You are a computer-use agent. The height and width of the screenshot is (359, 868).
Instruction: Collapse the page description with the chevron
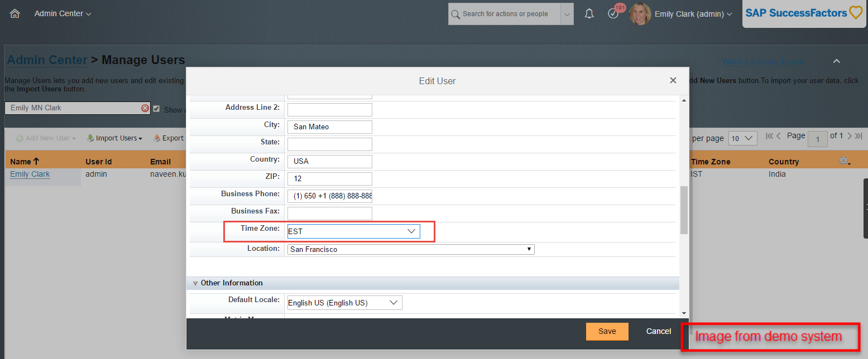836,61
